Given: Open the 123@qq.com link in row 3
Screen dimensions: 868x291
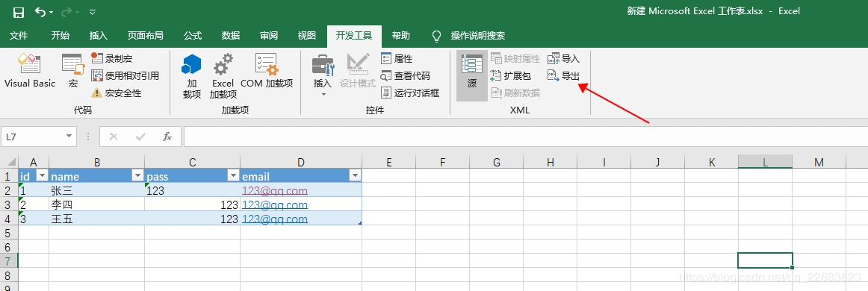Looking at the screenshot, I should pyautogui.click(x=275, y=204).
